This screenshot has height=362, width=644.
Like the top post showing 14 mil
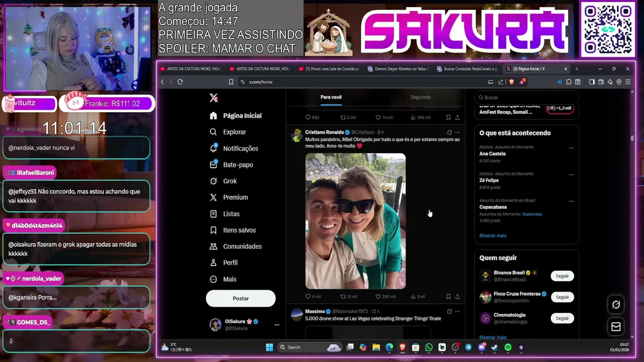pos(384,118)
